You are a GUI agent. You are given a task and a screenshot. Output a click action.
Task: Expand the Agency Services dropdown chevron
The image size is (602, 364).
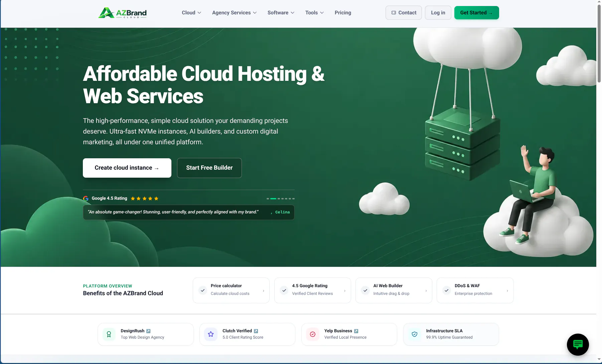(x=255, y=13)
